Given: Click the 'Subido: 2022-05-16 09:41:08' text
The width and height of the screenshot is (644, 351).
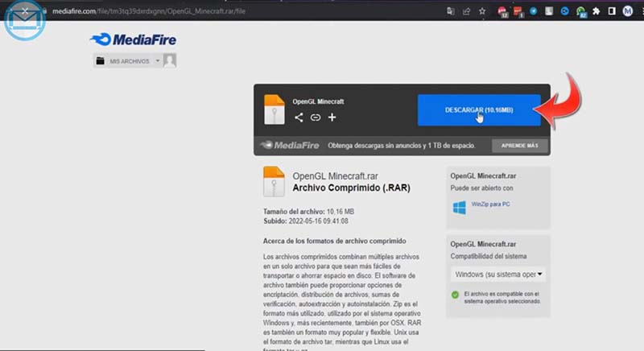Looking at the screenshot, I should point(306,221).
